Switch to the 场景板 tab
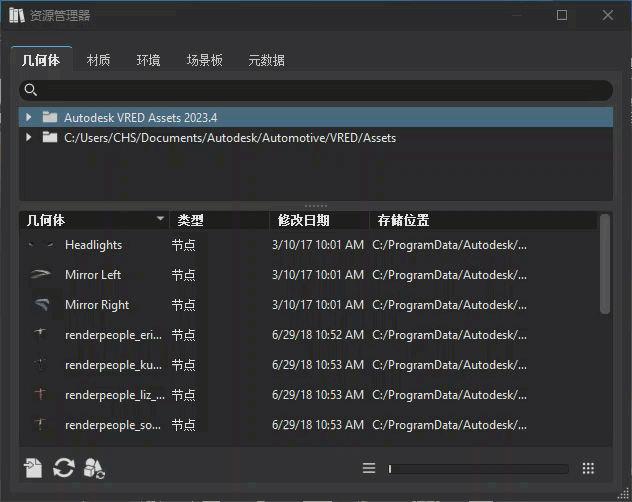 click(x=204, y=60)
